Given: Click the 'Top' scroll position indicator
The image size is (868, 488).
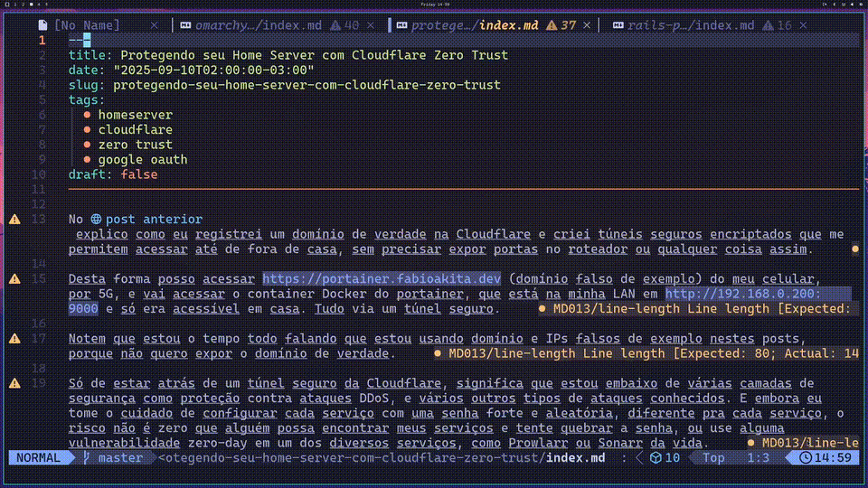Looking at the screenshot, I should [x=713, y=457].
